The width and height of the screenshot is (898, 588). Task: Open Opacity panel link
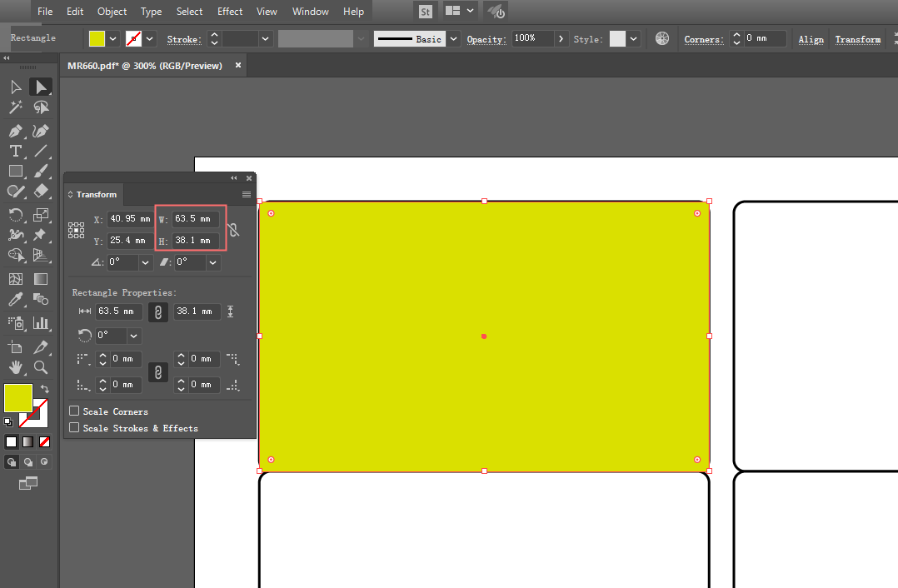tap(486, 39)
